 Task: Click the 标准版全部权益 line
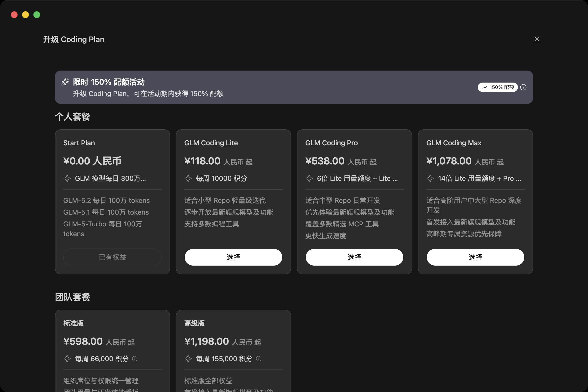[208, 381]
